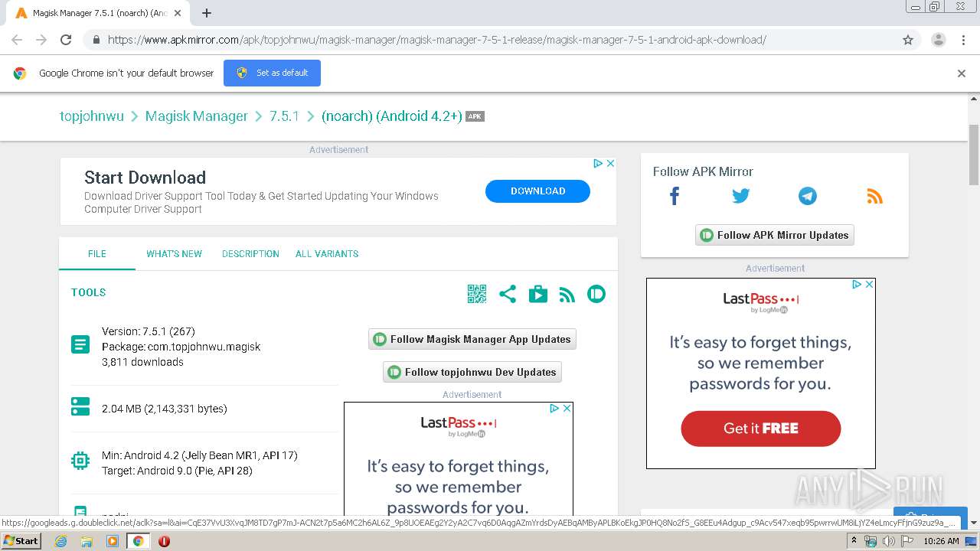Open APK Mirror Telegram icon
The image size is (980, 551).
[x=808, y=196]
